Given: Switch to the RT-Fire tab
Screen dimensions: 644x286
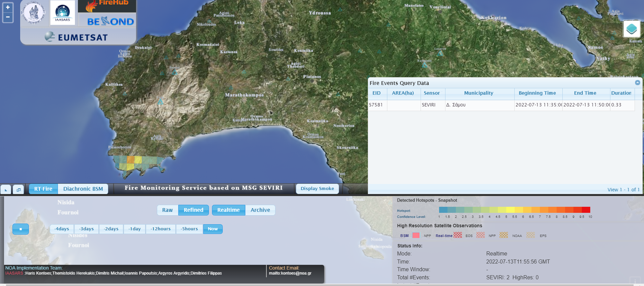Looking at the screenshot, I should coord(43,189).
